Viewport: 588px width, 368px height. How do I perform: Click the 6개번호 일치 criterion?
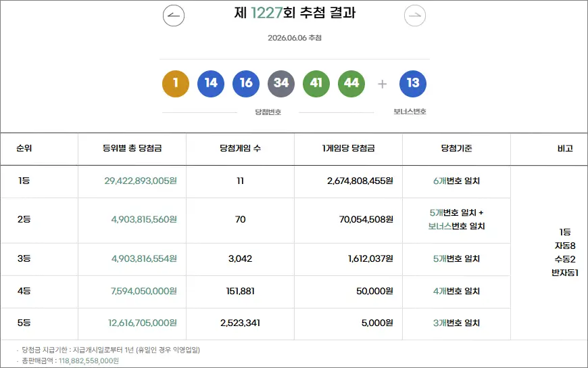pos(456,181)
